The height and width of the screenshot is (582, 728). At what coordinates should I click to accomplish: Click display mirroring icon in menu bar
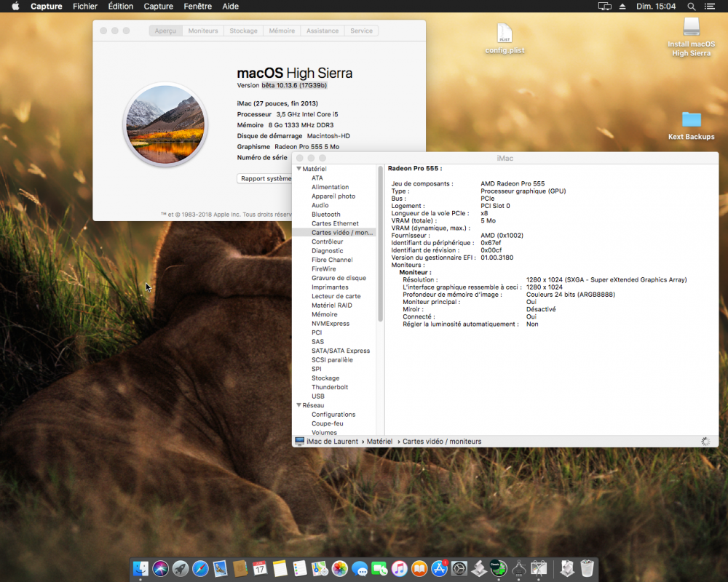(x=604, y=7)
